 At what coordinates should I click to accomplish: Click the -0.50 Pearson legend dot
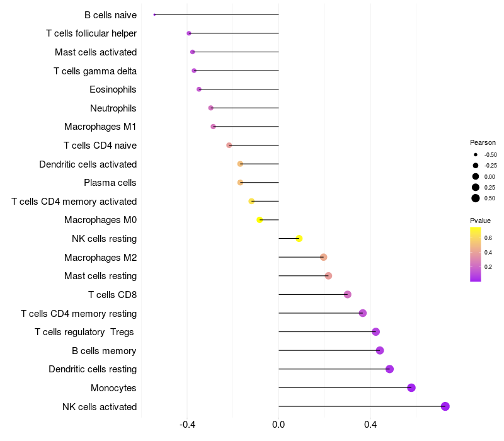coord(476,154)
